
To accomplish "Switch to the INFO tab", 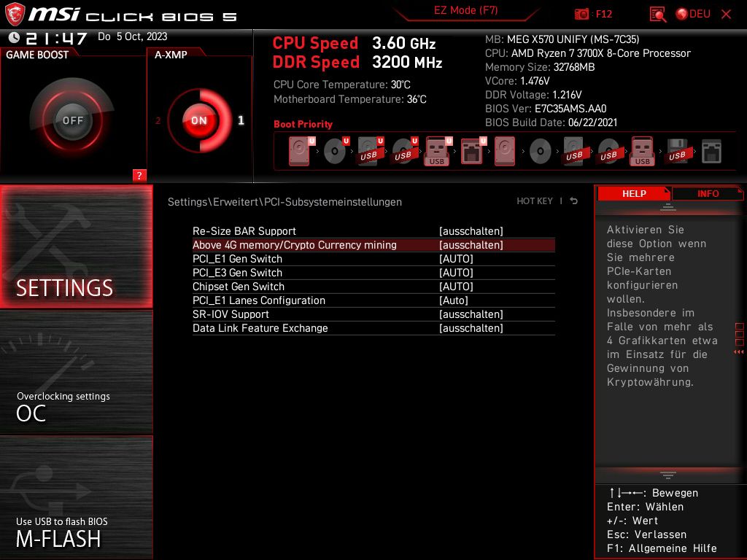I will [x=708, y=193].
